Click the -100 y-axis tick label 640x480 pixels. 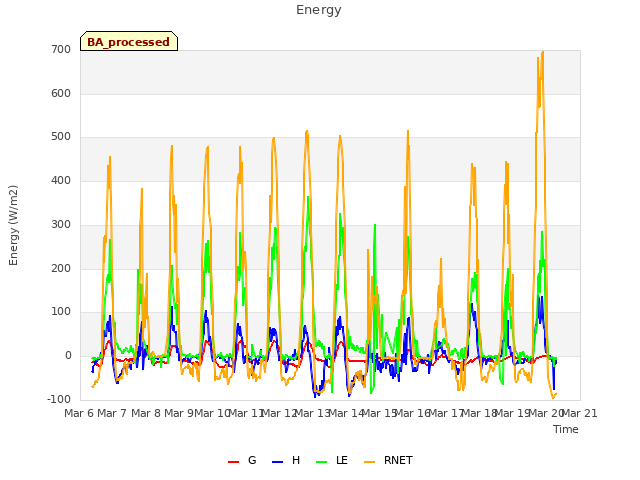click(59, 399)
